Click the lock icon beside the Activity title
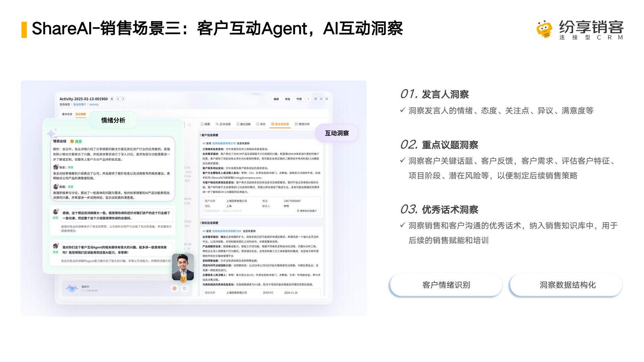The width and height of the screenshot is (644, 362). [x=112, y=99]
